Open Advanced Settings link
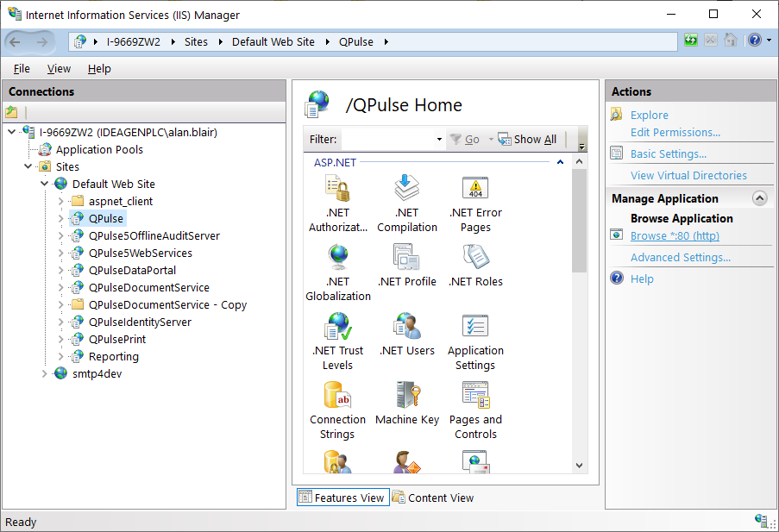Image resolution: width=779 pixels, height=532 pixels. (x=680, y=257)
